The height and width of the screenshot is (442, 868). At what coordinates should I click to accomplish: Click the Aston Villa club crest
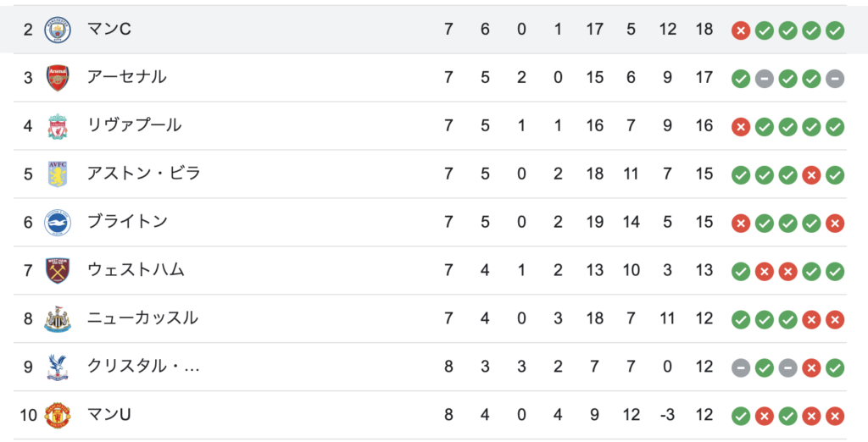[58, 174]
